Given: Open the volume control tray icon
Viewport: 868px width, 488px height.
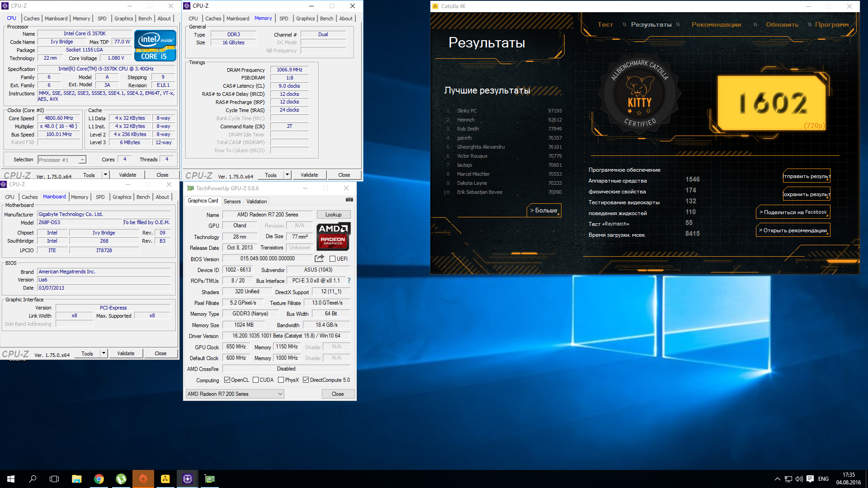Looking at the screenshot, I should click(x=799, y=479).
